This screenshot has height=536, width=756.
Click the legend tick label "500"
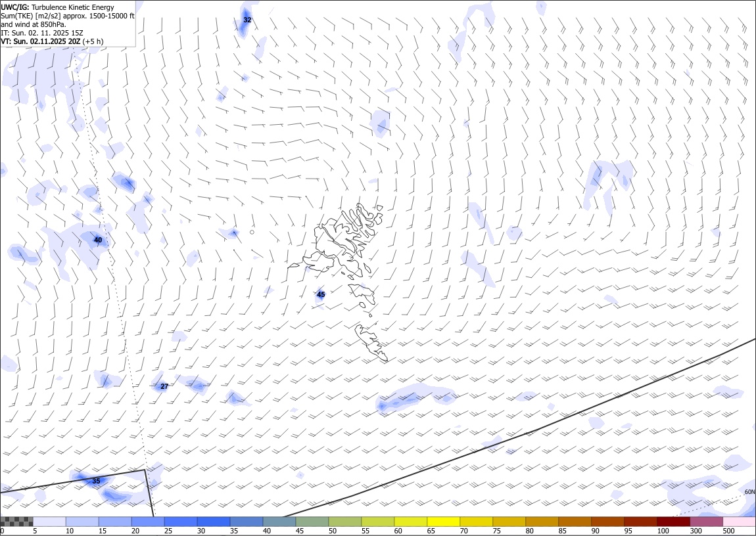point(728,531)
